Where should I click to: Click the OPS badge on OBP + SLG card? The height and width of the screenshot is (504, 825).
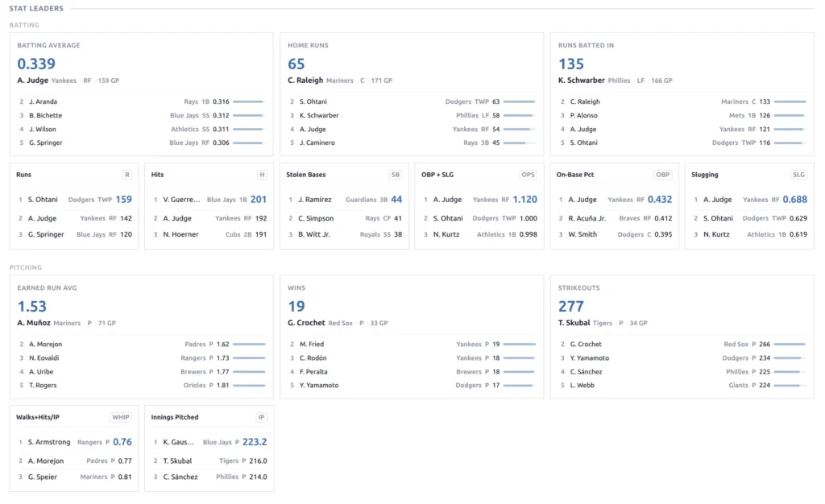(528, 175)
